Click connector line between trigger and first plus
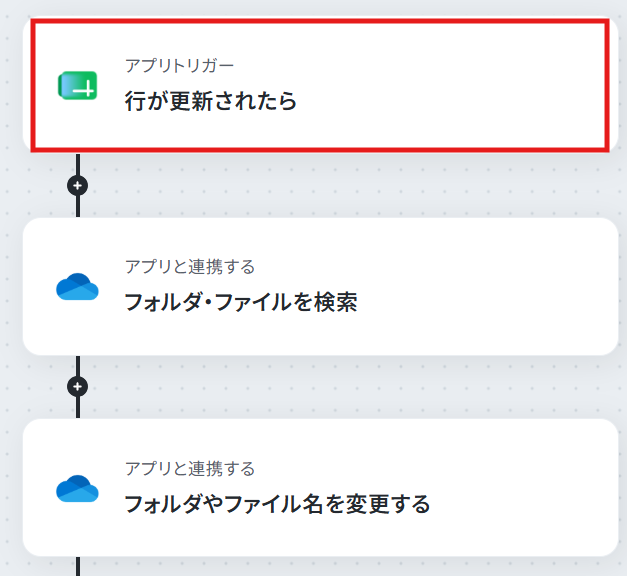The image size is (627, 576). tap(78, 164)
